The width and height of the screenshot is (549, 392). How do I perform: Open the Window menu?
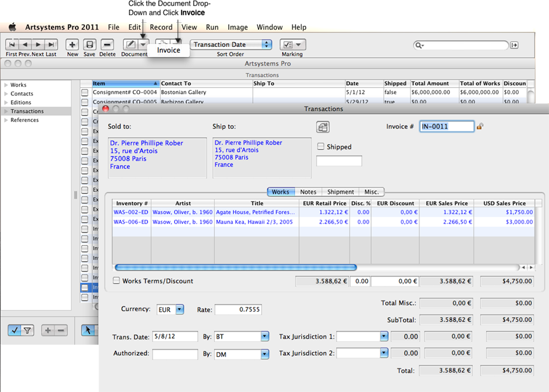tap(269, 27)
